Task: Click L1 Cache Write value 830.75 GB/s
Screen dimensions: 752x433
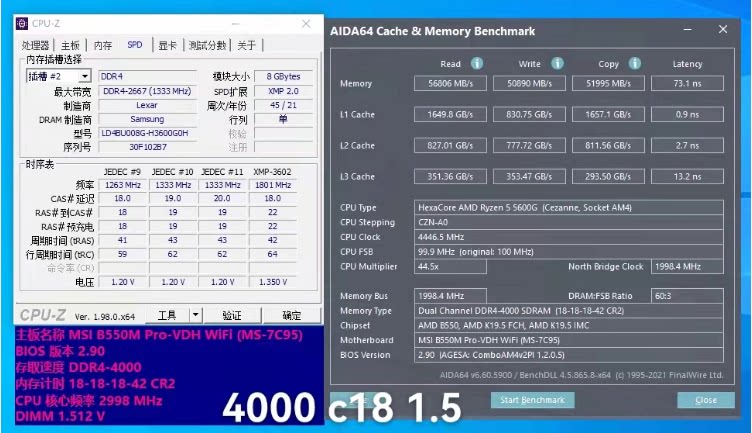Action: [x=529, y=115]
